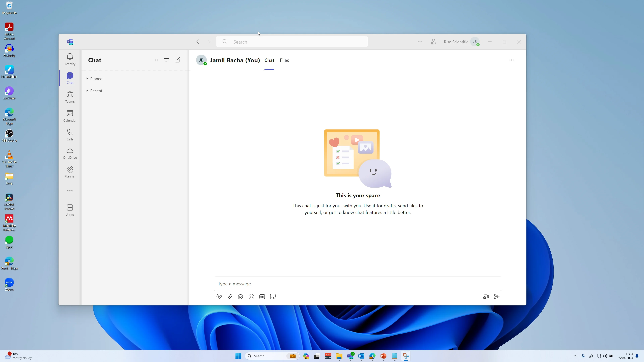
Task: Switch to the Files tab
Action: click(x=284, y=60)
